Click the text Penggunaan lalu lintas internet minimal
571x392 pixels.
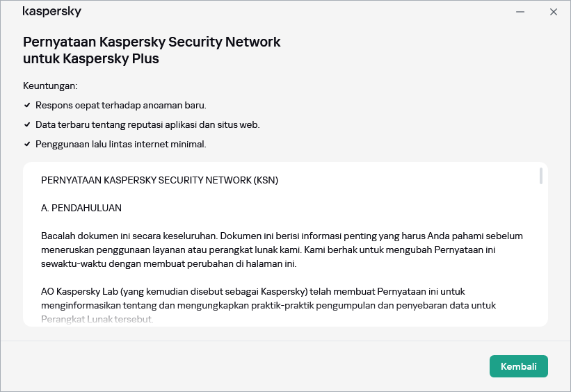point(121,144)
